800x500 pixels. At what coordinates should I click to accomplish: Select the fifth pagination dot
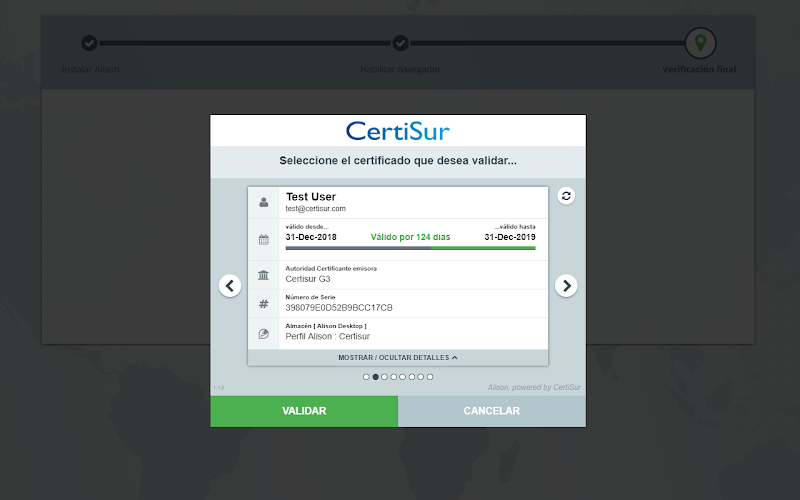[x=403, y=377]
